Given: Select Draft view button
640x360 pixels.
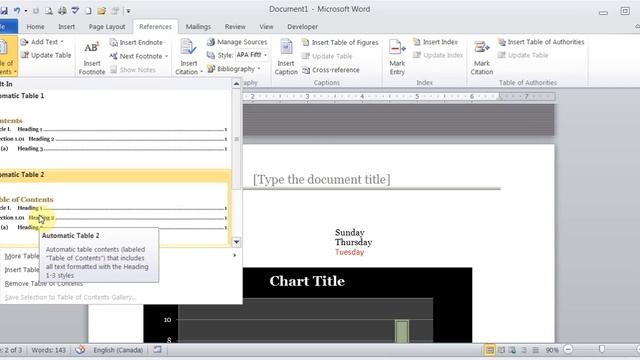Looking at the screenshot, I should (536, 350).
